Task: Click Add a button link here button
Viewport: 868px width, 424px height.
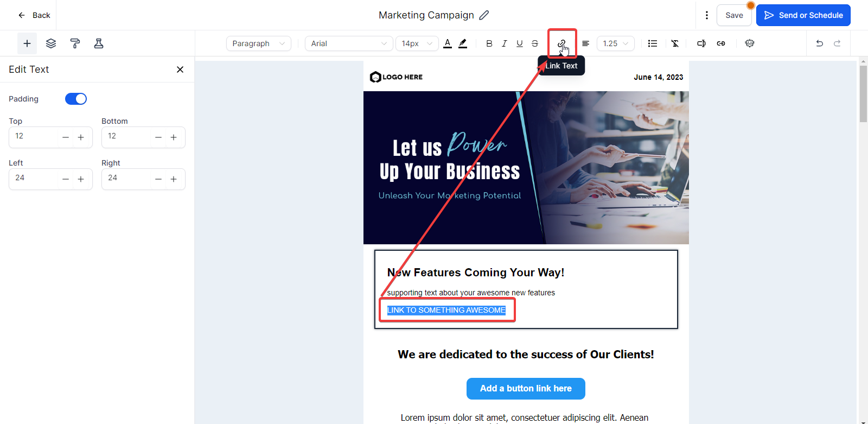Action: coord(526,389)
